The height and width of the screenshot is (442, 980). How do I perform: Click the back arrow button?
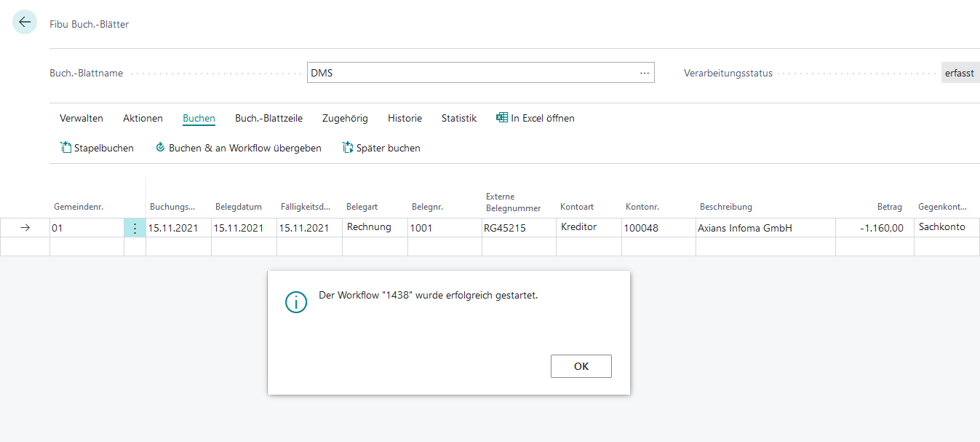[25, 23]
